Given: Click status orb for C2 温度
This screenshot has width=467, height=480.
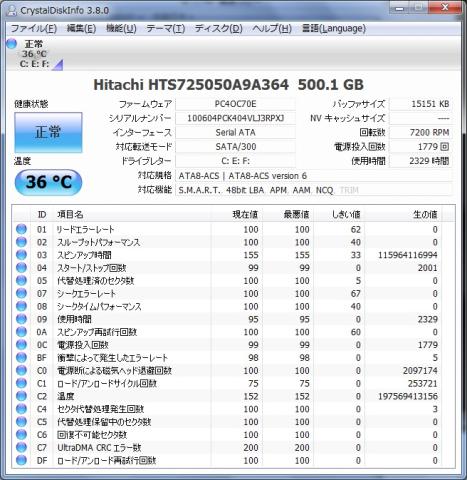Looking at the screenshot, I should click(21, 396).
